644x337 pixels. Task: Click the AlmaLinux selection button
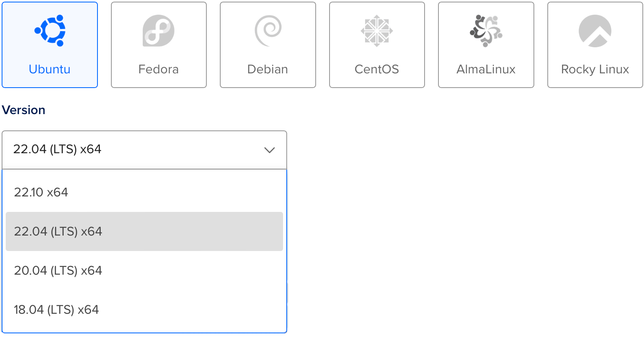pyautogui.click(x=485, y=44)
